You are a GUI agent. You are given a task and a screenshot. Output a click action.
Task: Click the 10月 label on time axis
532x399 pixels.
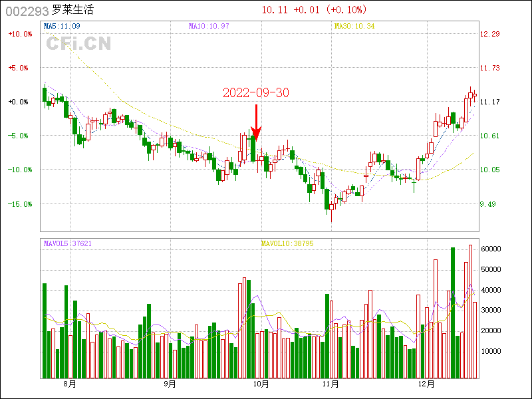tap(262, 384)
